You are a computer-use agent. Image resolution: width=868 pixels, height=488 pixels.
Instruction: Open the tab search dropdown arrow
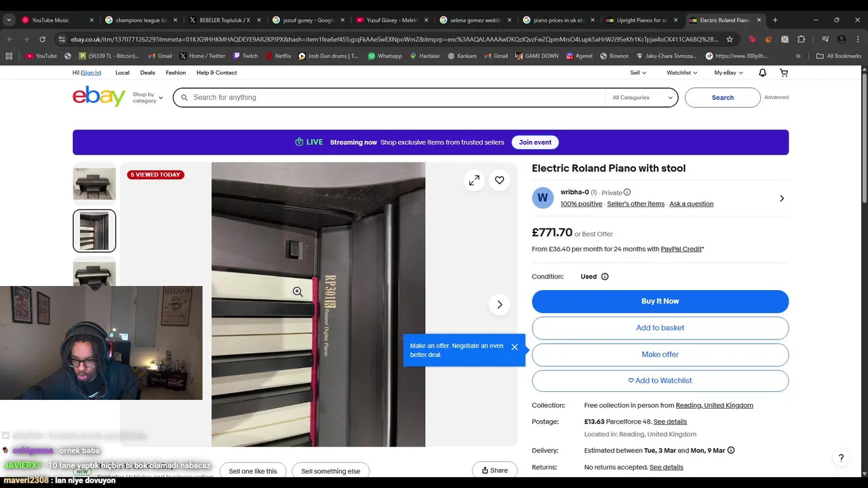[x=9, y=20]
